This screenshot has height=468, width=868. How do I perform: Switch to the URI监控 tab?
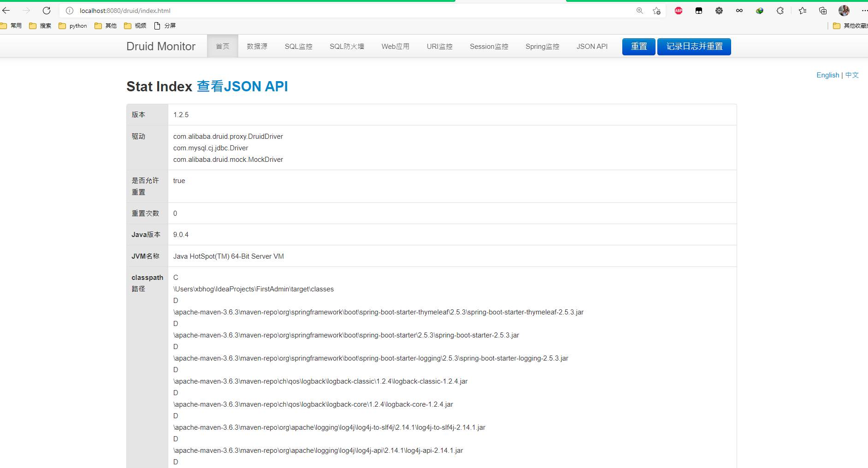[440, 46]
